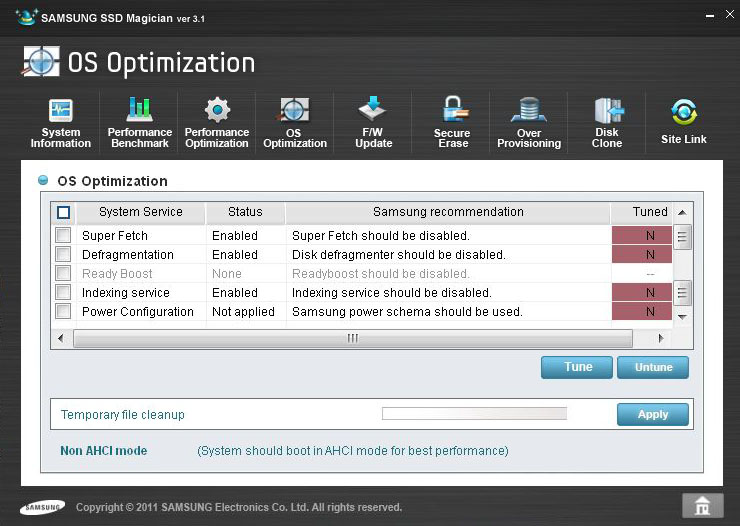This screenshot has height=526, width=740.
Task: Click the 'Non AHCI mode' label
Action: (103, 451)
